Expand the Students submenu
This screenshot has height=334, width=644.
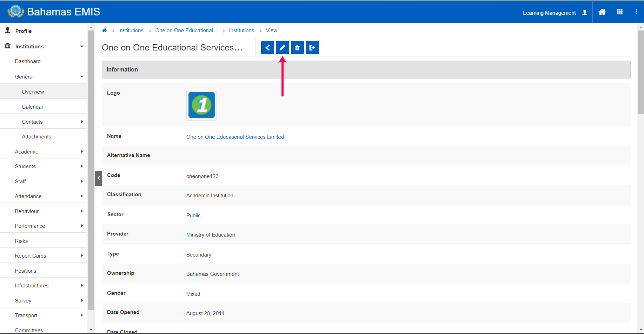click(82, 166)
